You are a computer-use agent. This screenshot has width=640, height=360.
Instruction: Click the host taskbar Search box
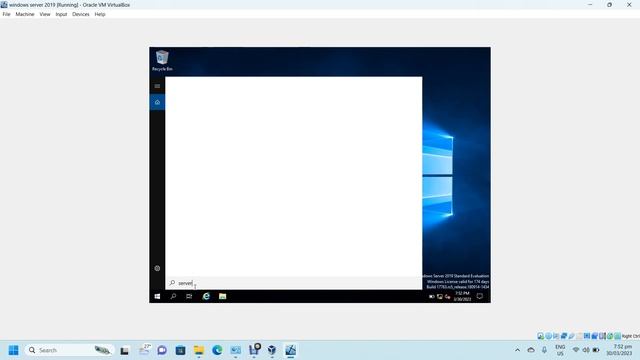(x=69, y=350)
